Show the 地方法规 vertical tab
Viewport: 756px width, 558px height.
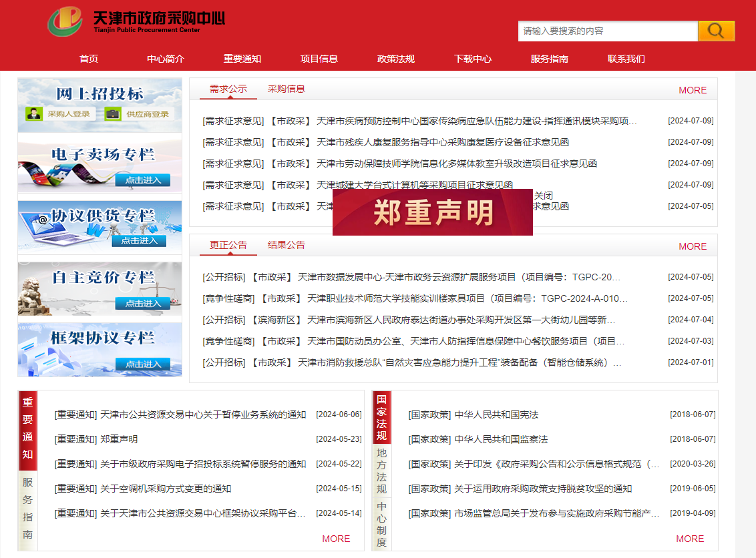(x=381, y=471)
